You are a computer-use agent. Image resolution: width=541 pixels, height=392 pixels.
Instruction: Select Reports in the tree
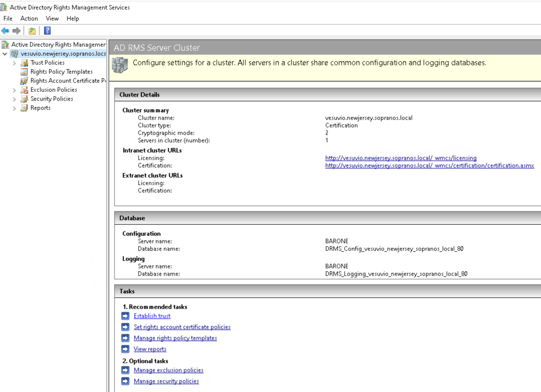(x=40, y=108)
